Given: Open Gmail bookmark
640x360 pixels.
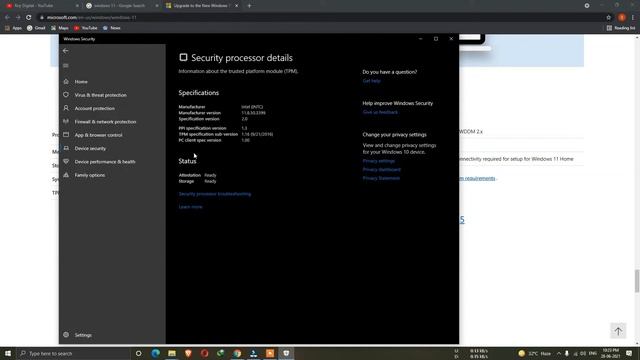Looking at the screenshot, I should point(36,28).
